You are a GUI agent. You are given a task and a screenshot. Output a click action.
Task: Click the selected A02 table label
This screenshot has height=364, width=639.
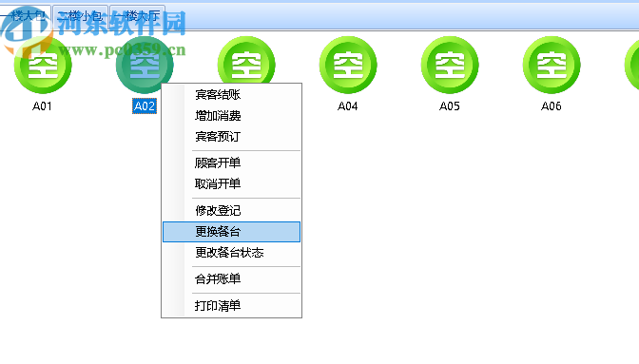coord(145,106)
